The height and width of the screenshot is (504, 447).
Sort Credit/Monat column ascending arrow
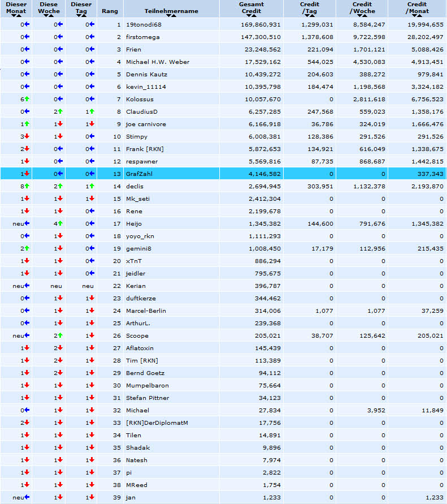tap(420, 15)
